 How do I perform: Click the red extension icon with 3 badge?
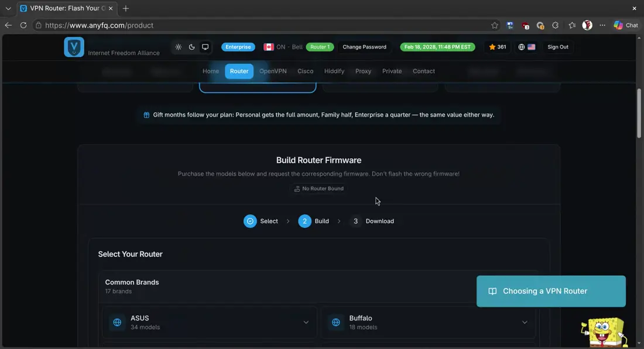[525, 25]
